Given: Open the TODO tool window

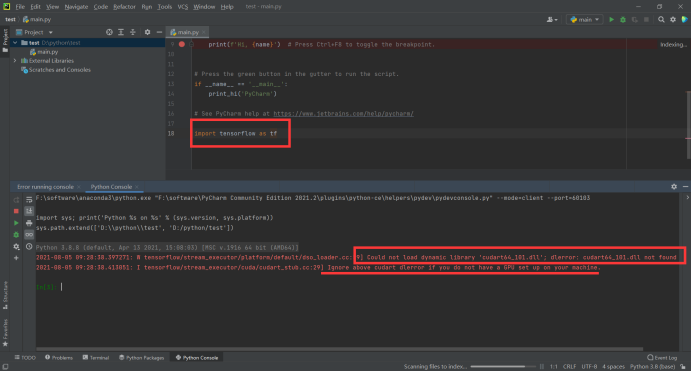Looking at the screenshot, I should 25,358.
